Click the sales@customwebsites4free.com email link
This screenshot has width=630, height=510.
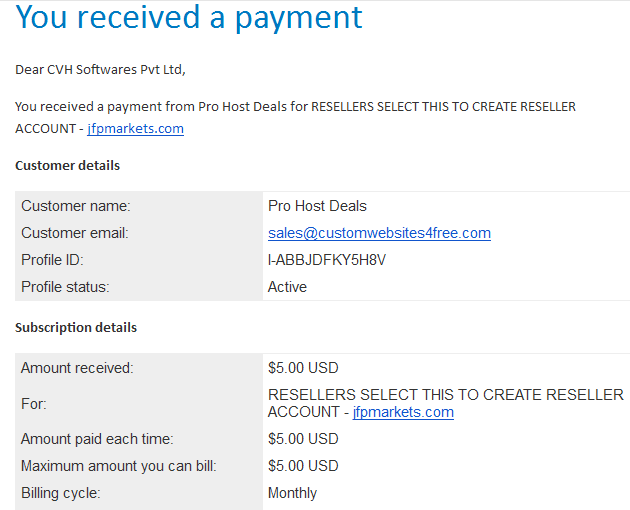coord(379,233)
